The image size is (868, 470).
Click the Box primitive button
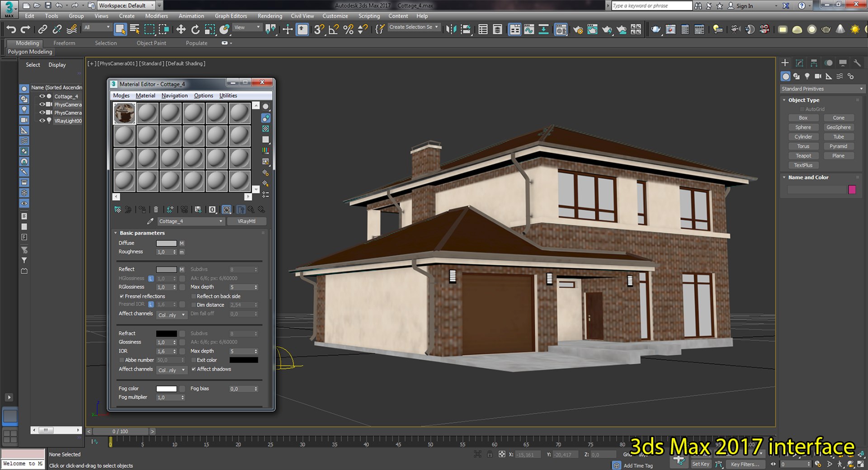pos(803,118)
